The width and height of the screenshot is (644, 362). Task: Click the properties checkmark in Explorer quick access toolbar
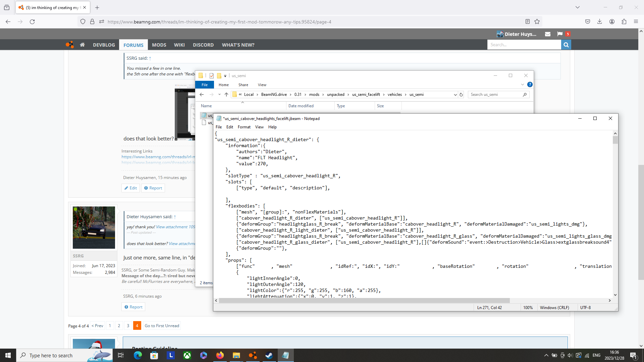pyautogui.click(x=212, y=76)
